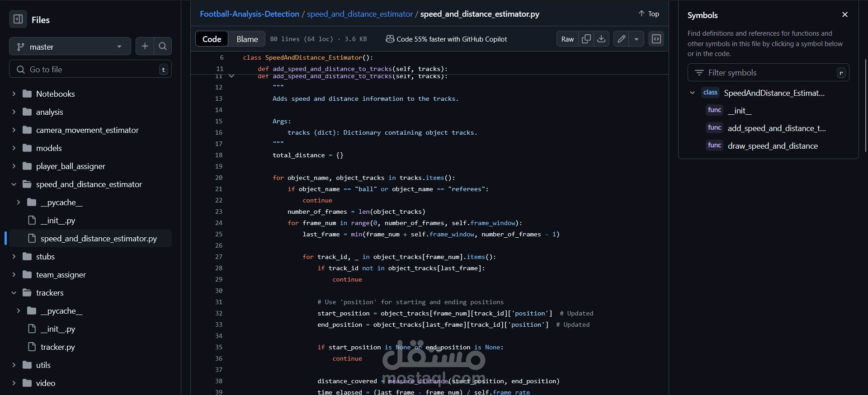868x395 pixels.
Task: Focus the Go to file input
Action: point(90,69)
